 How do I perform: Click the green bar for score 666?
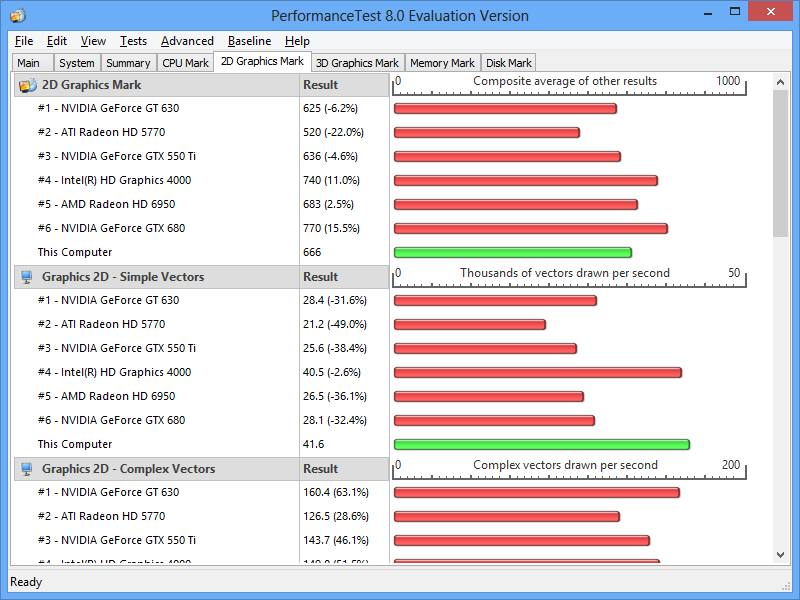(x=513, y=252)
